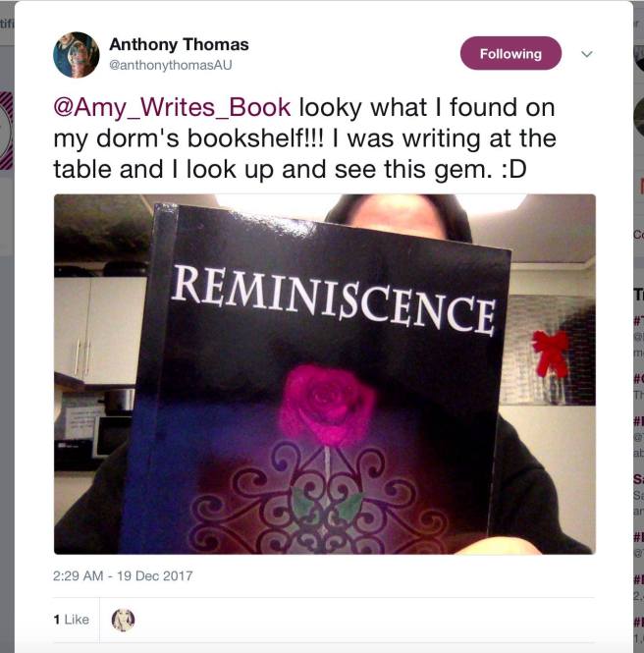Screen dimensions: 644x653
Task: Click the Anthony Thomas display name
Action: click(x=179, y=44)
